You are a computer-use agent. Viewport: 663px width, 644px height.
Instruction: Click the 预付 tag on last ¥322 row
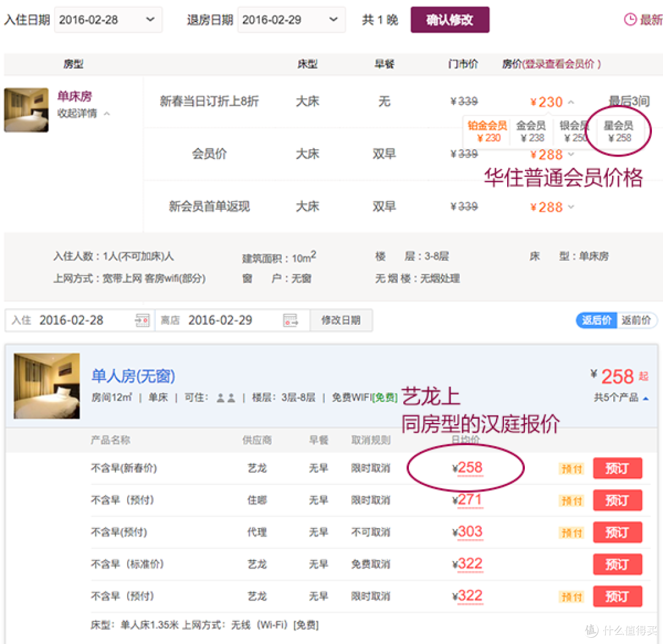(572, 597)
